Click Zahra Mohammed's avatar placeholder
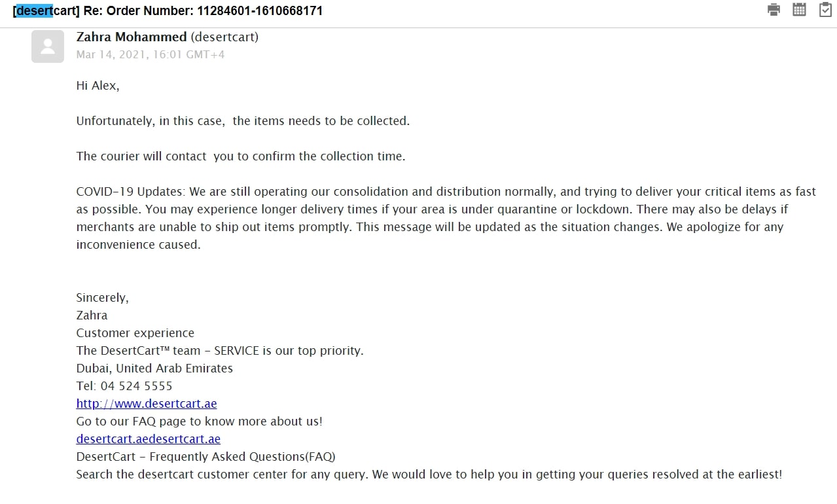837x504 pixels. pos(48,46)
